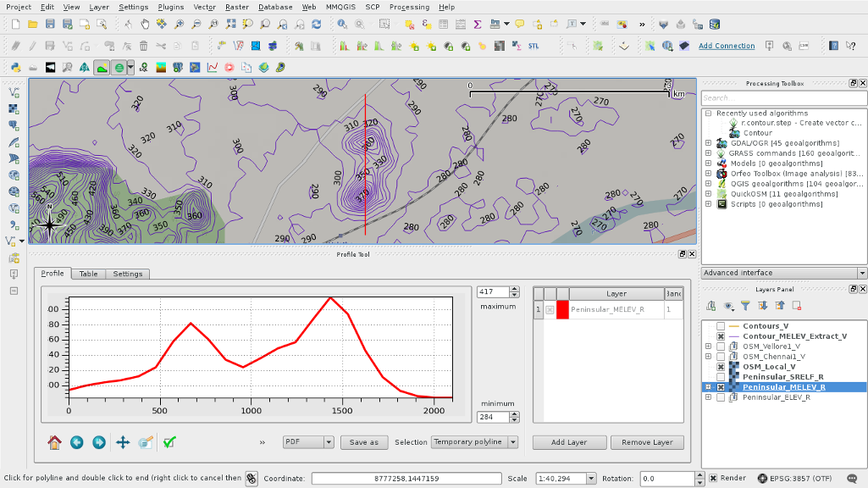
Task: Toggle Contours_V layer visibility checkbox
Action: pyautogui.click(x=721, y=326)
